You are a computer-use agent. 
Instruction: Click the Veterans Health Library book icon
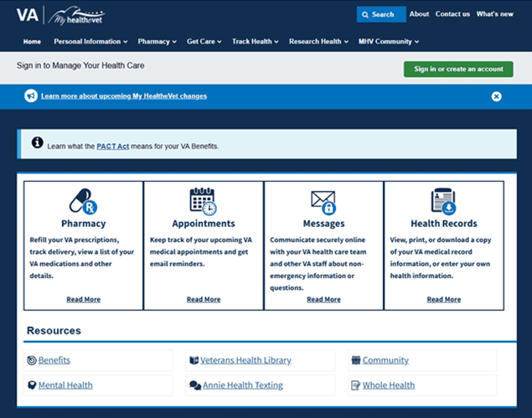click(x=194, y=360)
